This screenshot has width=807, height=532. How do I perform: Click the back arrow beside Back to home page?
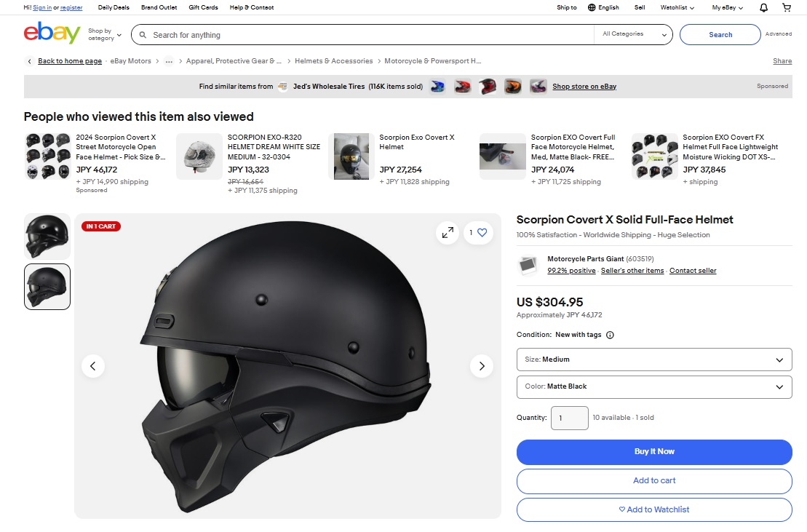point(29,61)
